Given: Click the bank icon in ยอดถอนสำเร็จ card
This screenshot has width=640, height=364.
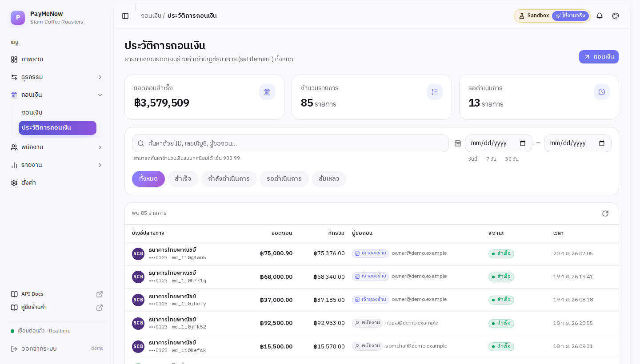Looking at the screenshot, I should pos(267,92).
